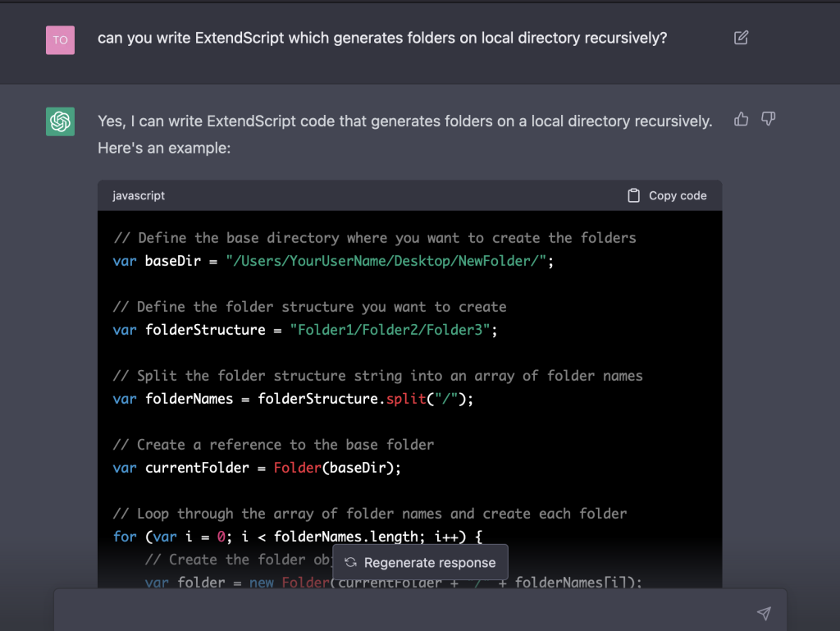The image size is (840, 631).
Task: Rate the response with the thumbs up icon
Action: [x=741, y=119]
